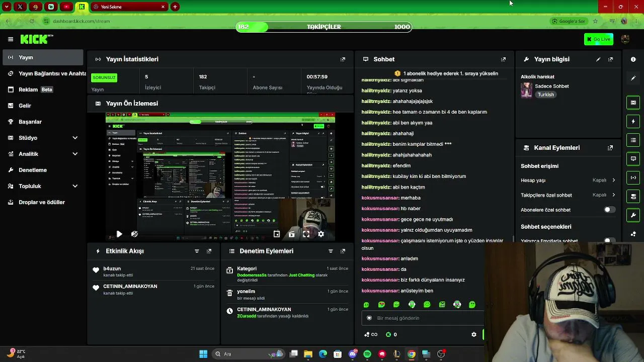Click the Bir mesaj gönderin chat input
644x362 pixels.
coord(423,318)
